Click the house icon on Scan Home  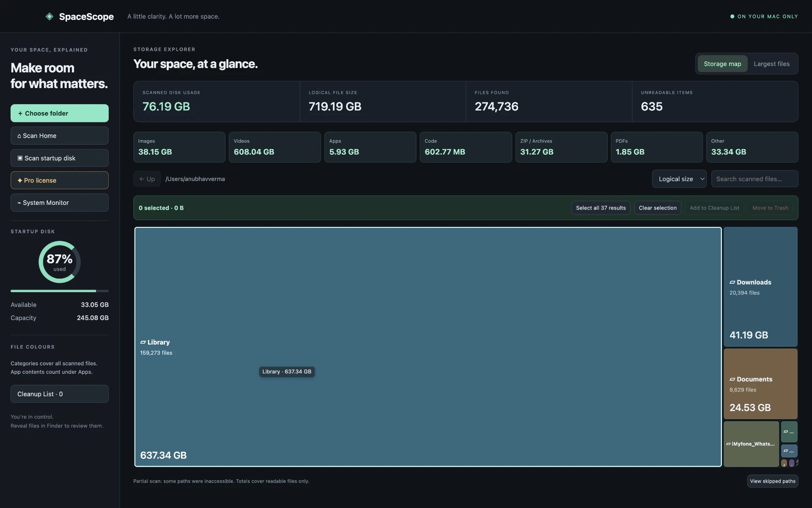[x=19, y=136]
